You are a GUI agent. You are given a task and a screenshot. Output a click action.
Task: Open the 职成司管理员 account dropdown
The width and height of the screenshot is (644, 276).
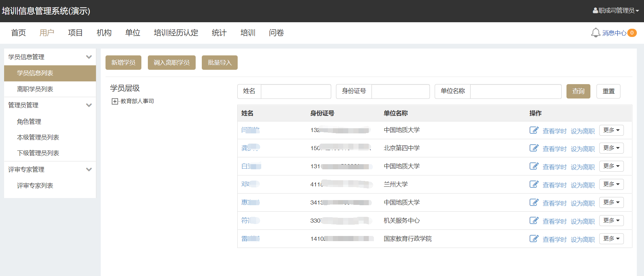[616, 11]
